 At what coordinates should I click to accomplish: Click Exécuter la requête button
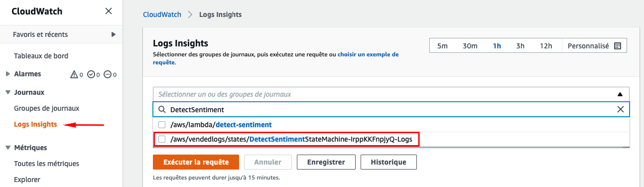pos(196,162)
